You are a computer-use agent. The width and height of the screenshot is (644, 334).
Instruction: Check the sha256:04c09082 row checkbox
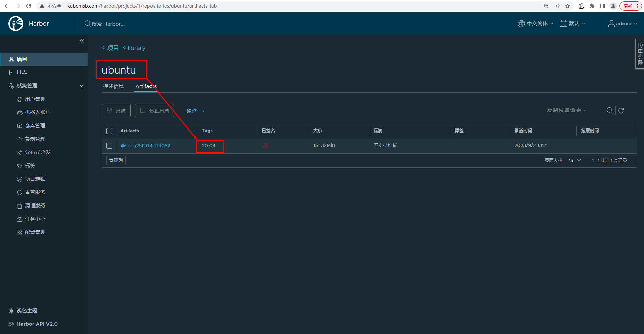pos(109,146)
